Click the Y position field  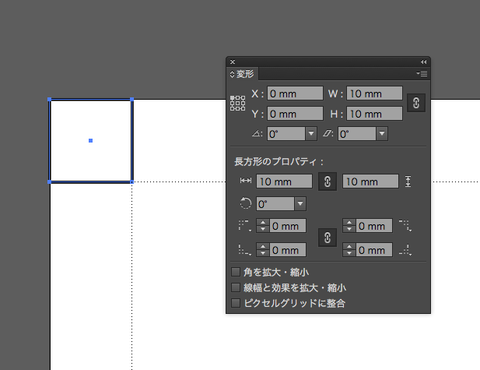295,114
